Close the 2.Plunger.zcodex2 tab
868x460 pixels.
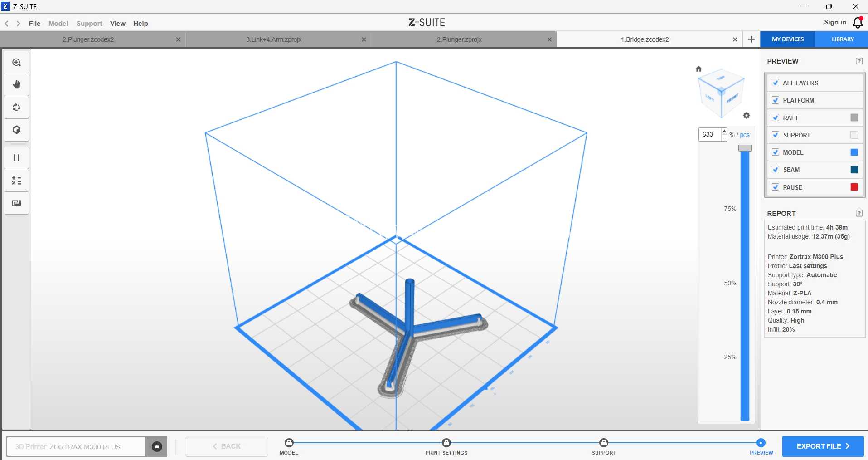178,39
